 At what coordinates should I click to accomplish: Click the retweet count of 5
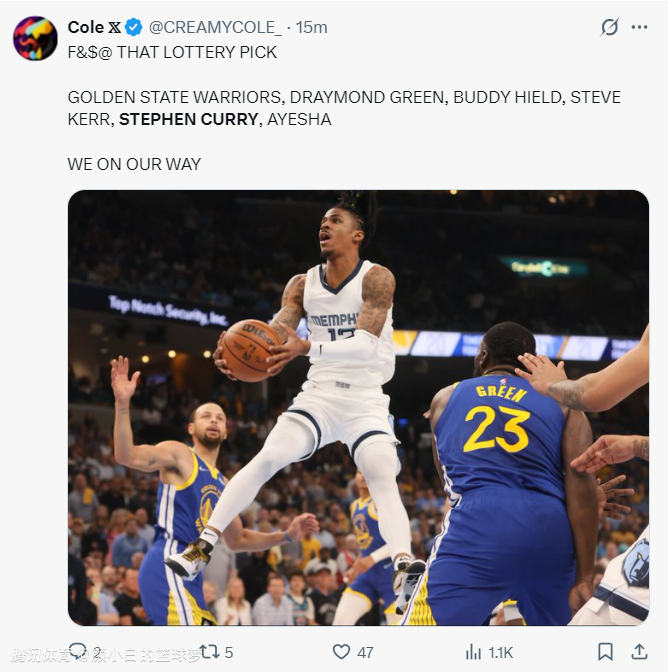point(229,652)
